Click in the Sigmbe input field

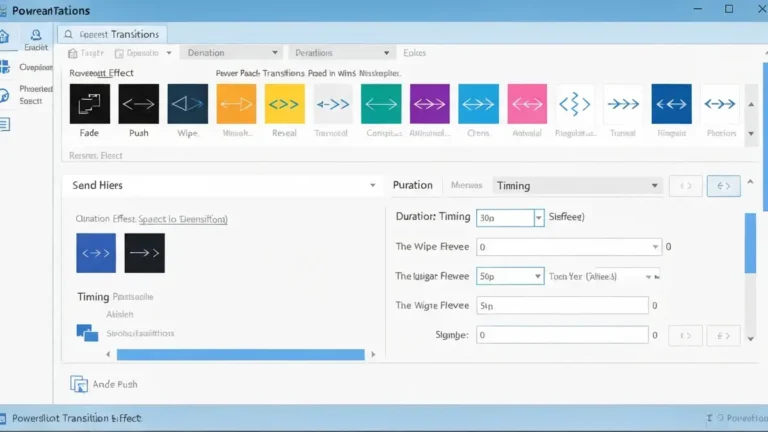pyautogui.click(x=562, y=335)
